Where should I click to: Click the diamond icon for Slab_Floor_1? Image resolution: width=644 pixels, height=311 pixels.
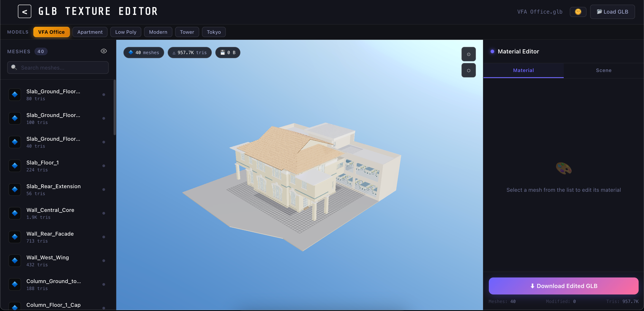(x=14, y=166)
